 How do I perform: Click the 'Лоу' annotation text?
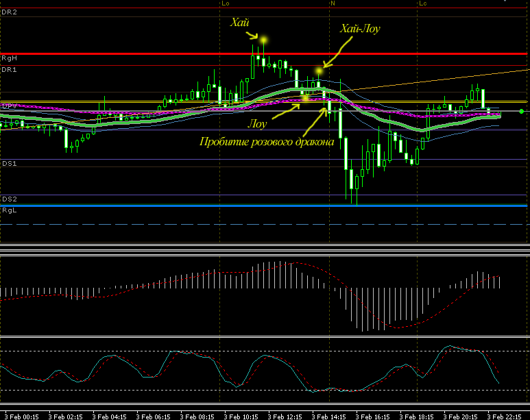click(x=257, y=124)
